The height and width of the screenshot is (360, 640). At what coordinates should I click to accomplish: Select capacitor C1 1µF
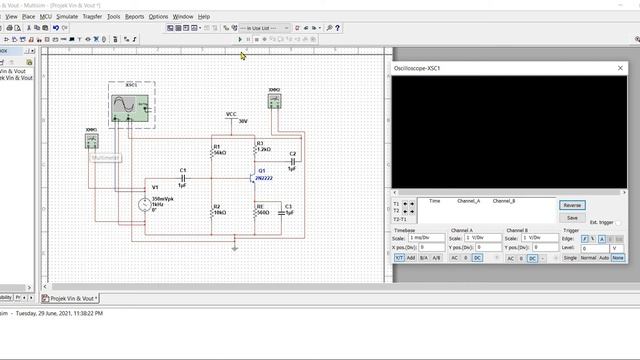pyautogui.click(x=183, y=178)
